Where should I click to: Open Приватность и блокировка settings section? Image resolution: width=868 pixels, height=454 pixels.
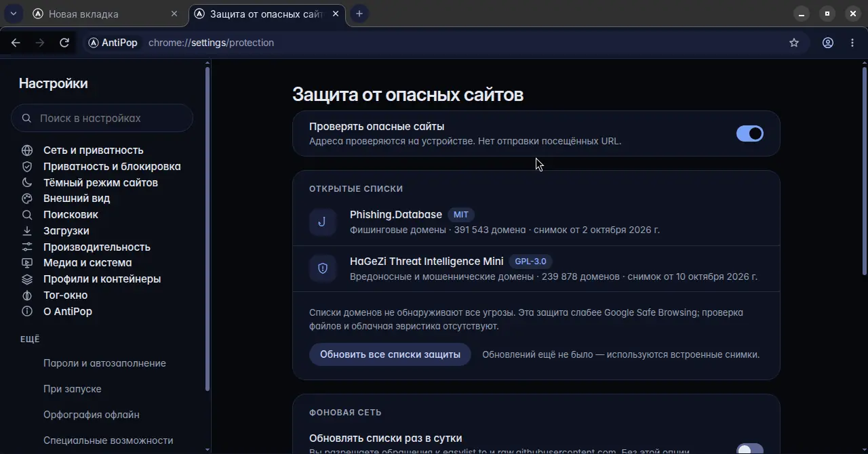(x=112, y=166)
